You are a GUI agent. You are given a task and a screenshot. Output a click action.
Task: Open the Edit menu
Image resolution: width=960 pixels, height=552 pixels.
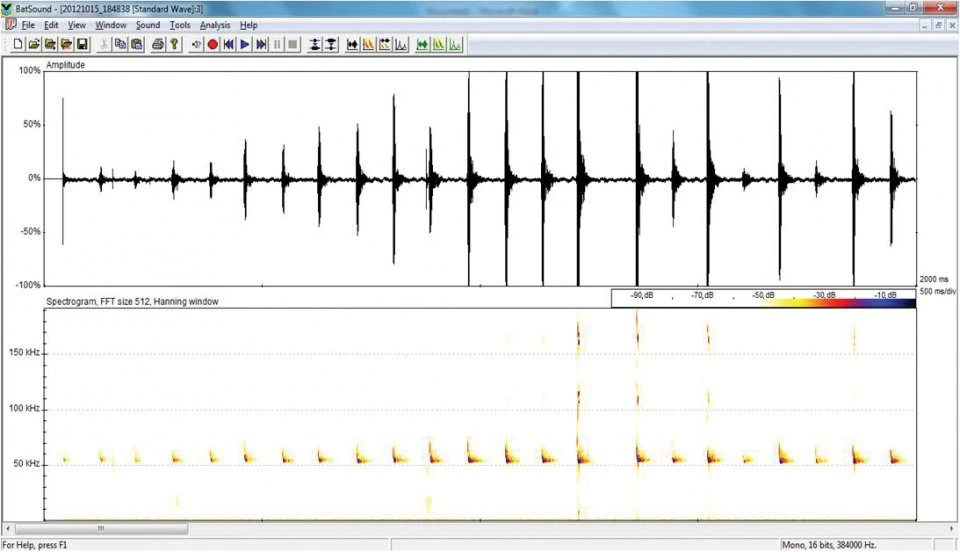point(51,25)
